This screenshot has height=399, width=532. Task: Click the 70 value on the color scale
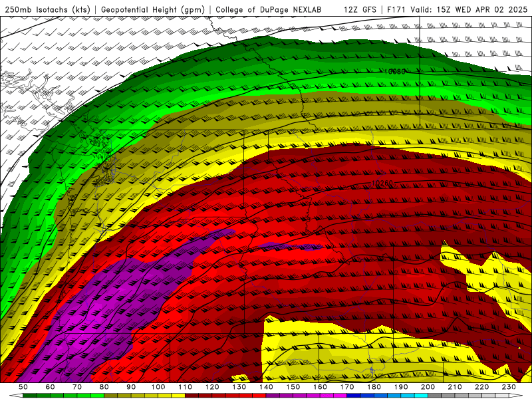[77, 387]
